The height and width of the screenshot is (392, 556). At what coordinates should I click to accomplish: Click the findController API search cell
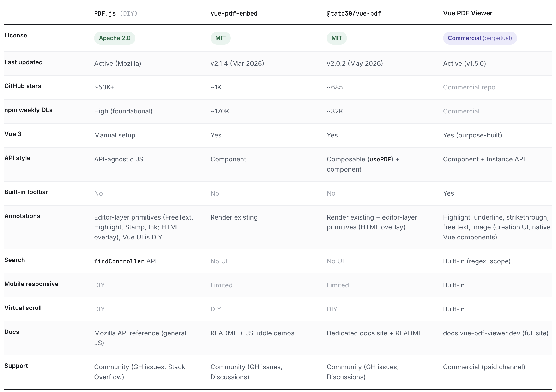tap(125, 261)
